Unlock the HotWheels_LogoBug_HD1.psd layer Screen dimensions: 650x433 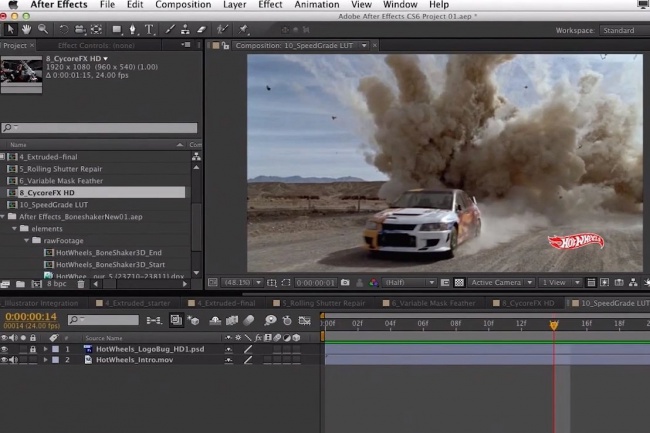[33, 349]
